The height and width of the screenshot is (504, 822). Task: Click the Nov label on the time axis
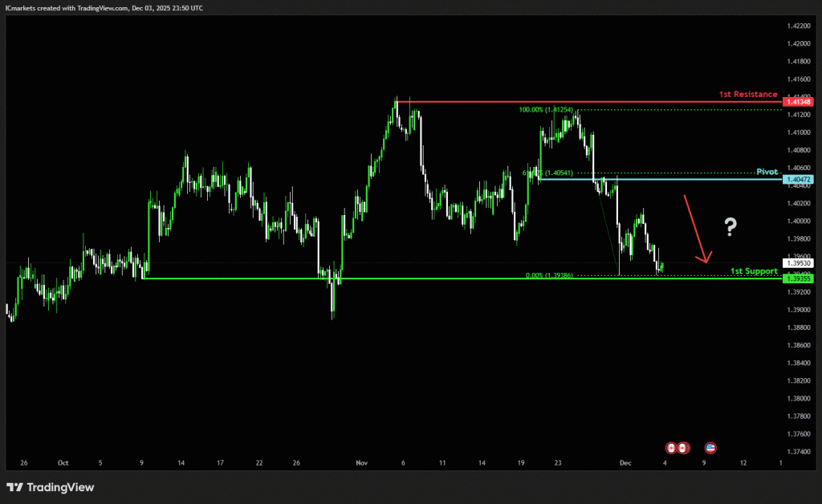tap(361, 463)
